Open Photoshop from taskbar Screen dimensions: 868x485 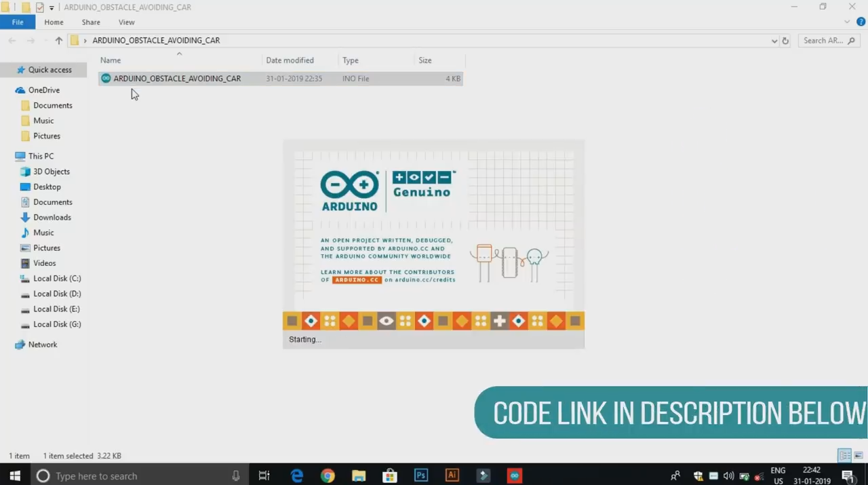(421, 476)
